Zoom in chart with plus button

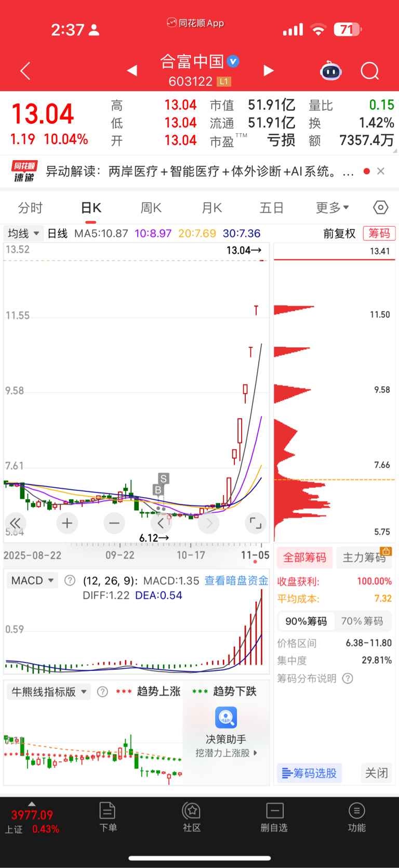tap(67, 523)
